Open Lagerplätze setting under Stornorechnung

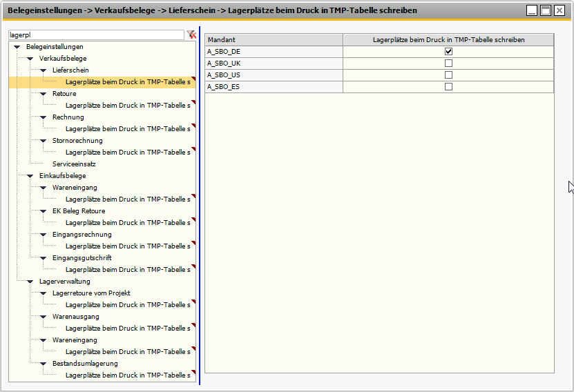tap(127, 153)
